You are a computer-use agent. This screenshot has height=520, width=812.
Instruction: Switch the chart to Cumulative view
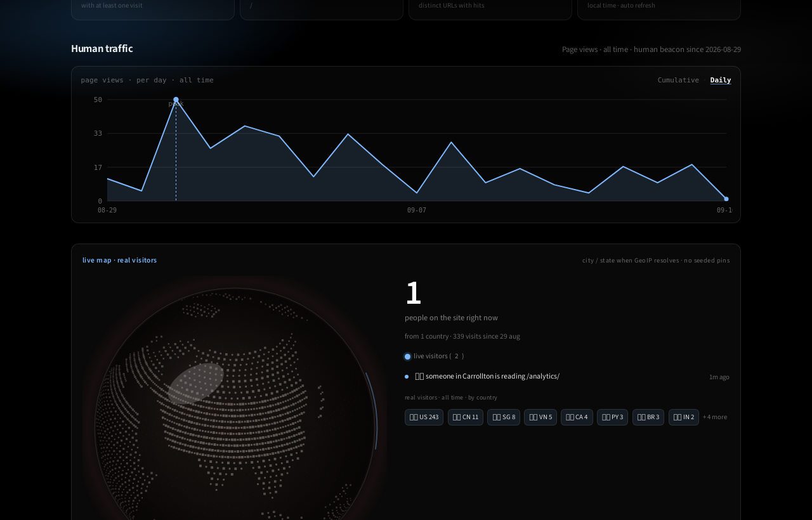point(678,80)
